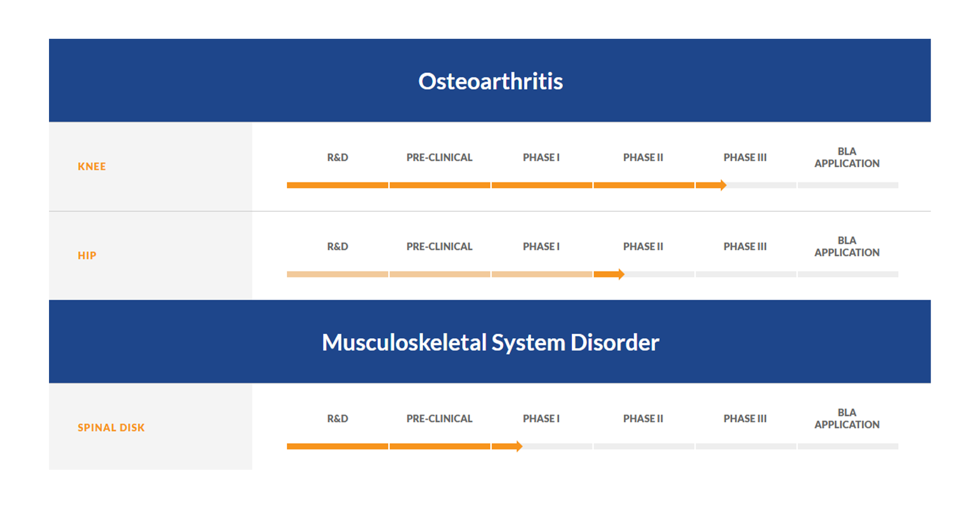This screenshot has width=980, height=506.
Task: Click Hip BLA Application gray segment
Action: [x=848, y=274]
